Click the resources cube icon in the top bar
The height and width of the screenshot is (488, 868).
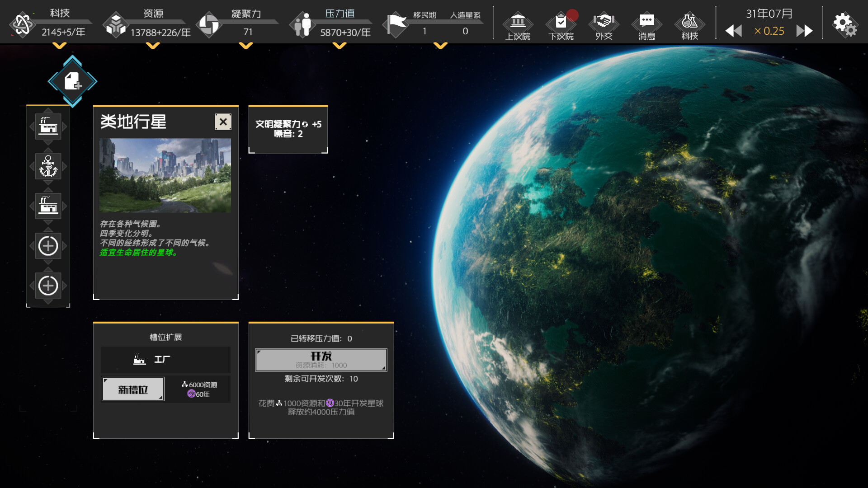(x=117, y=25)
